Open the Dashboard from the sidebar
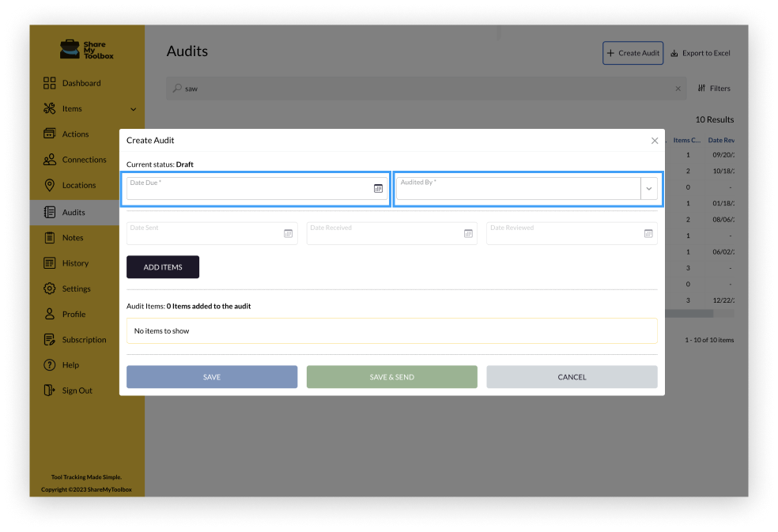Viewport: 778px width, 532px height. tap(78, 83)
